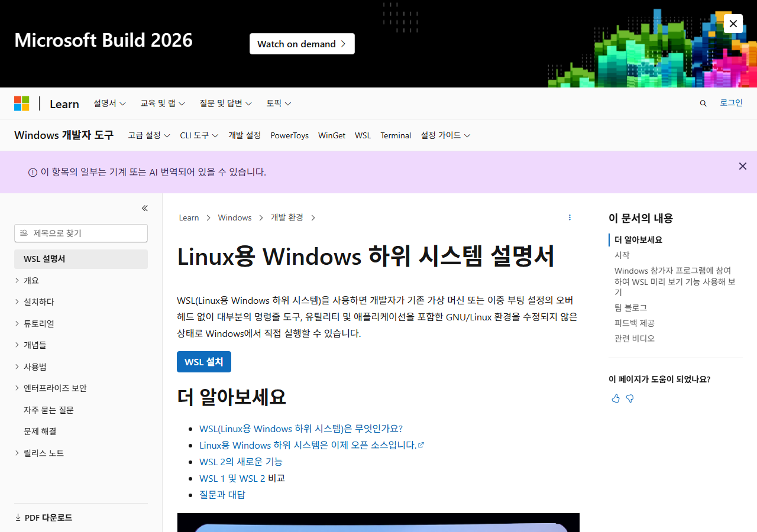This screenshot has height=532, width=757.
Task: Expand the 개요 tree item
Action: (81, 281)
